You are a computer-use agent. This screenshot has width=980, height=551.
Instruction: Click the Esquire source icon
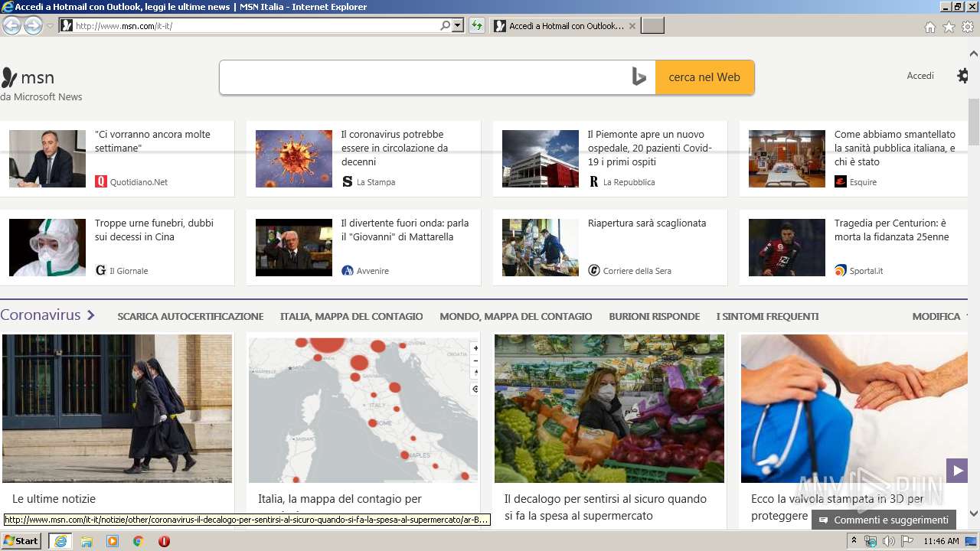[x=841, y=182]
